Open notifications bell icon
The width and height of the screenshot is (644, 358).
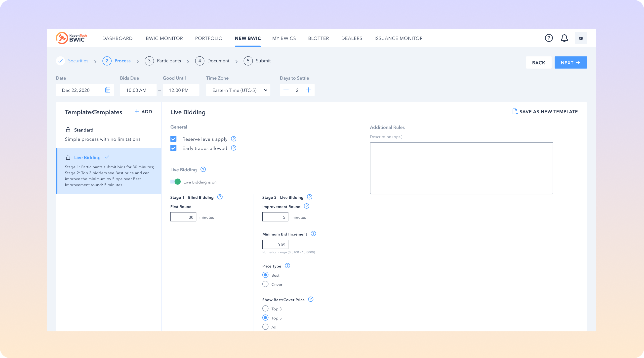564,38
